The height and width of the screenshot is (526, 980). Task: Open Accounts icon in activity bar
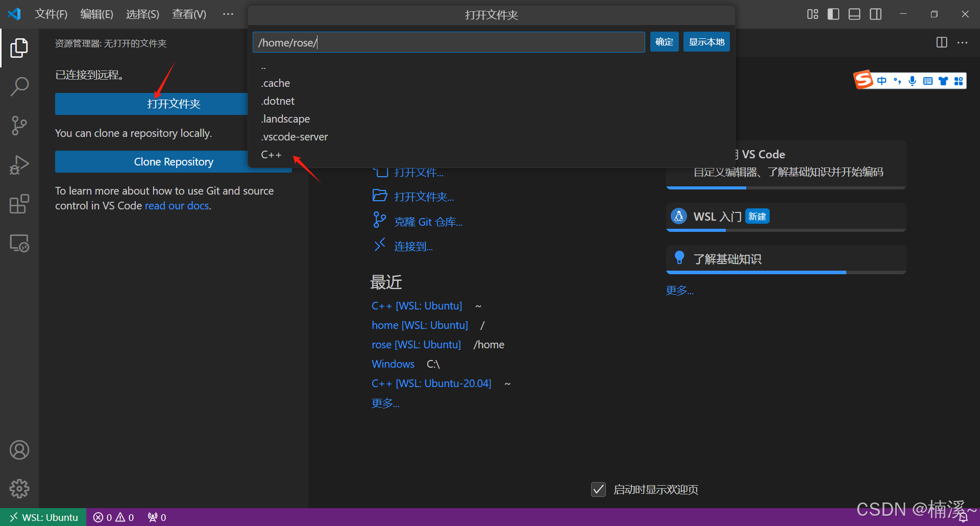pyautogui.click(x=19, y=450)
